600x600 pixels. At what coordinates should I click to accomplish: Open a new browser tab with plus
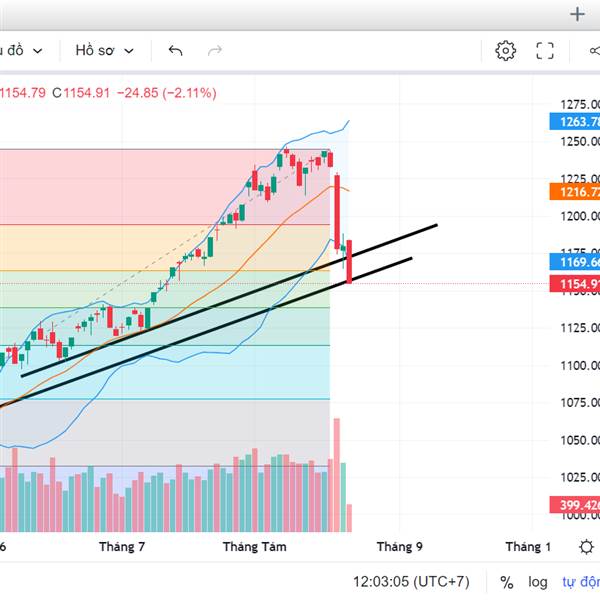(x=576, y=14)
